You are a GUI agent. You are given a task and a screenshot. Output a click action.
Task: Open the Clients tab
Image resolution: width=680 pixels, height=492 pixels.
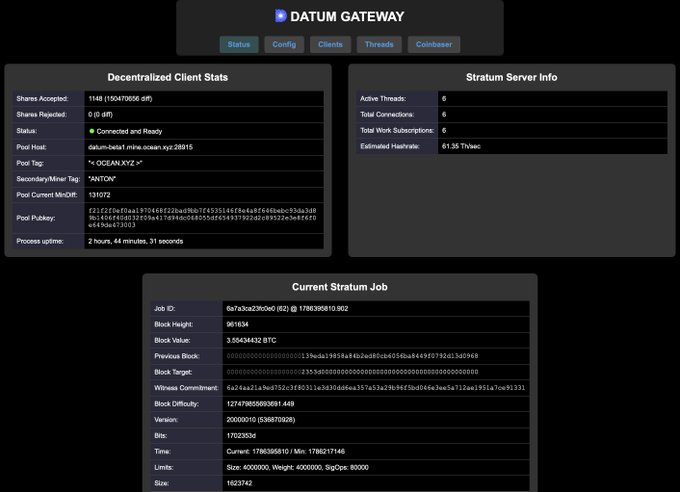point(330,44)
